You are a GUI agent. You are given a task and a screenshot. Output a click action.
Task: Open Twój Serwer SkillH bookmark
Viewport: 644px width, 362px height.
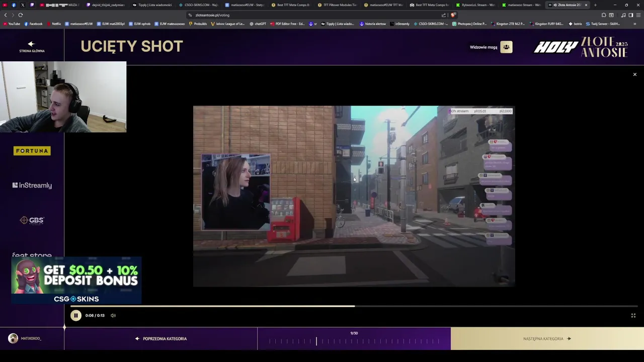click(604, 24)
